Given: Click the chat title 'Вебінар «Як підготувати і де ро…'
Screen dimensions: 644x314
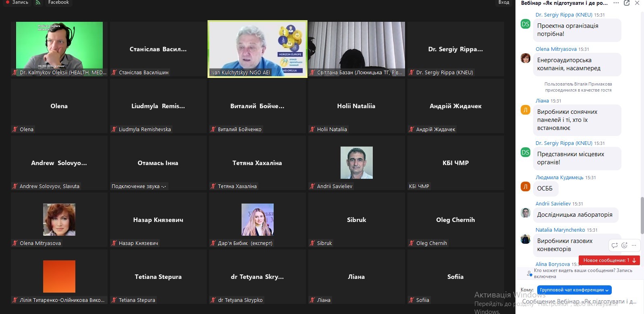Looking at the screenshot, I should (x=564, y=3).
